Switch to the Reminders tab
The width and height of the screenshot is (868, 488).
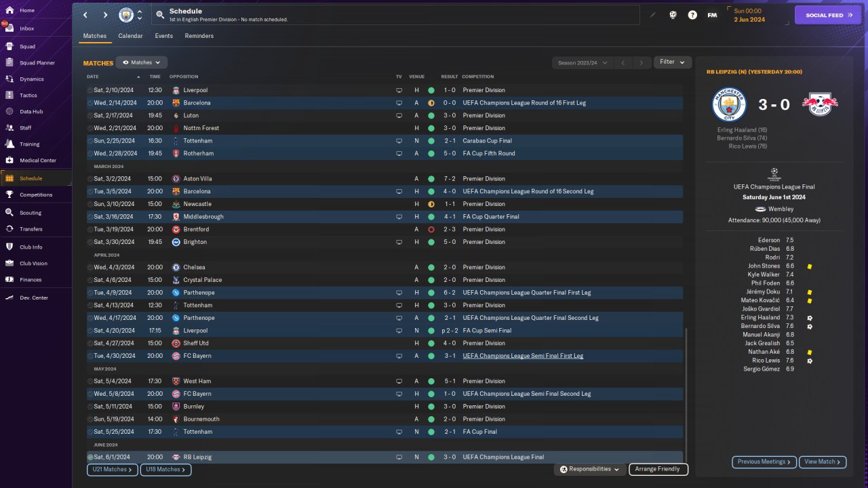point(199,36)
